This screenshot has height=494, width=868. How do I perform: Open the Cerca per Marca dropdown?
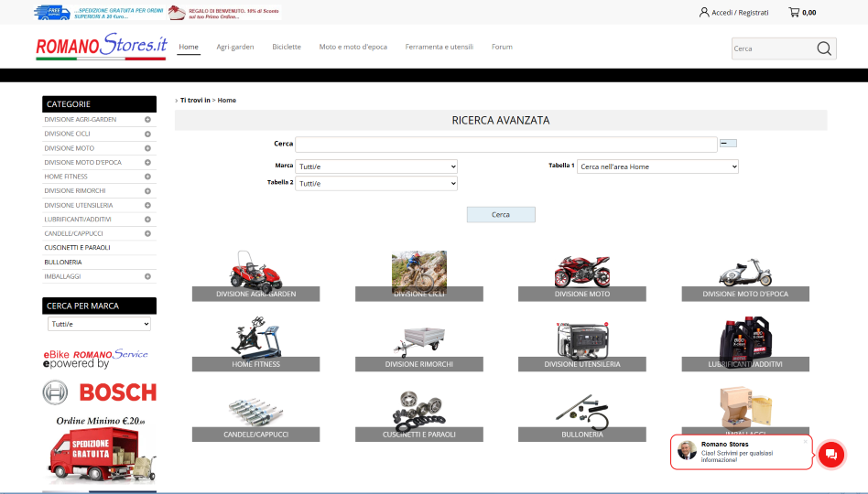tap(99, 324)
